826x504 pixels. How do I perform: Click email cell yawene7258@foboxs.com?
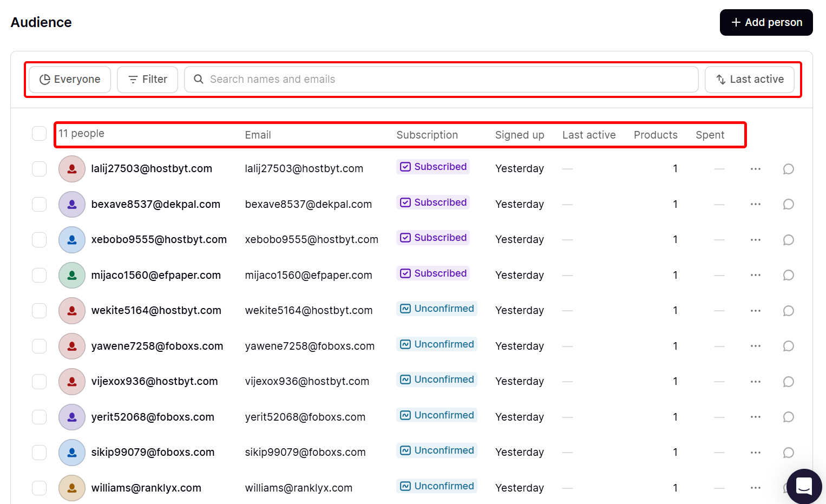point(310,346)
